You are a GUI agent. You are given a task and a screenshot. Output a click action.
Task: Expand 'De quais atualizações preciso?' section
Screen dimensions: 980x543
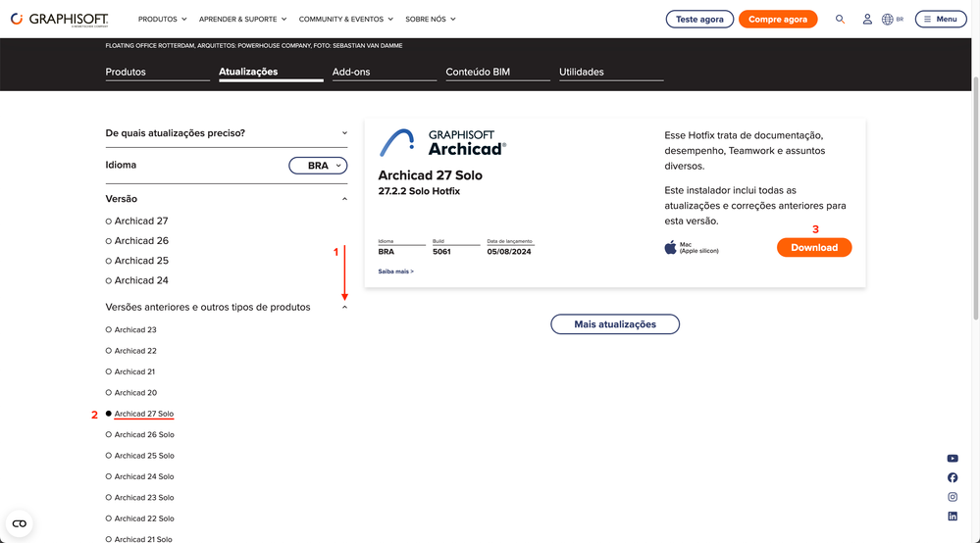pos(227,133)
